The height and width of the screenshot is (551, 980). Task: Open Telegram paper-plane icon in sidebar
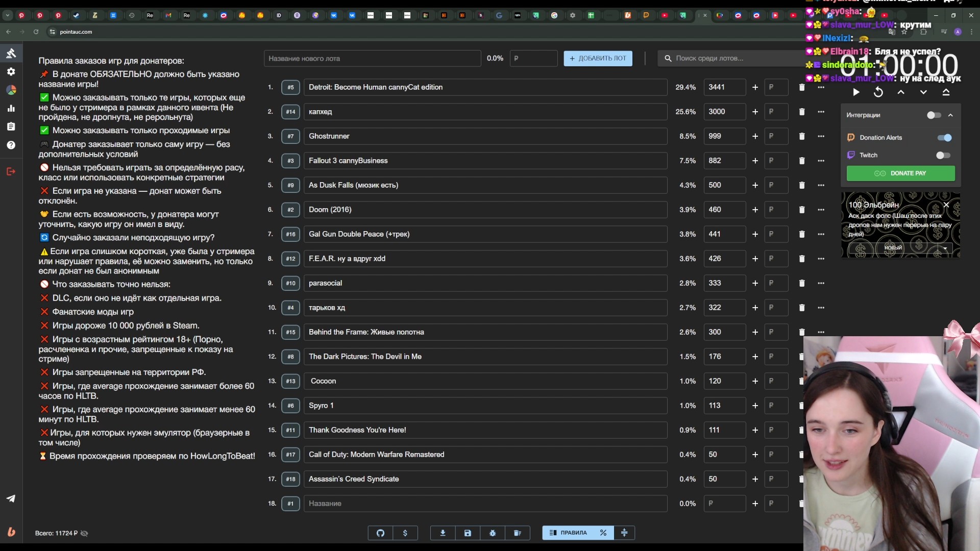click(x=11, y=498)
